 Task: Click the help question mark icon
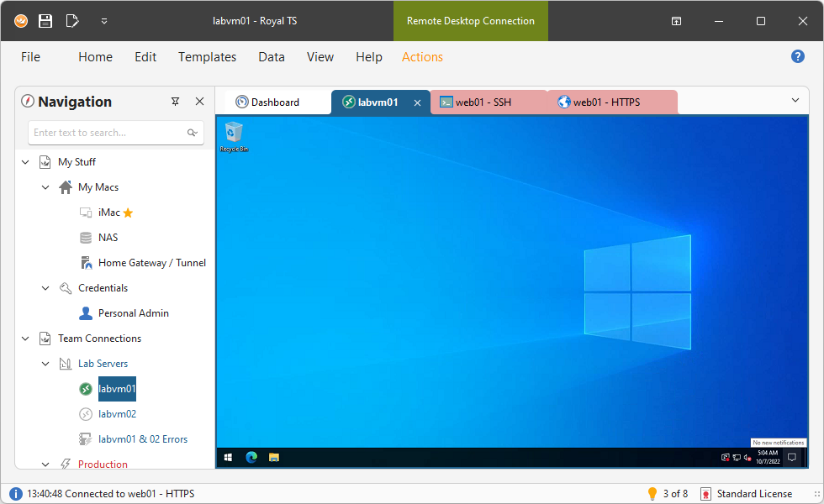coord(798,56)
